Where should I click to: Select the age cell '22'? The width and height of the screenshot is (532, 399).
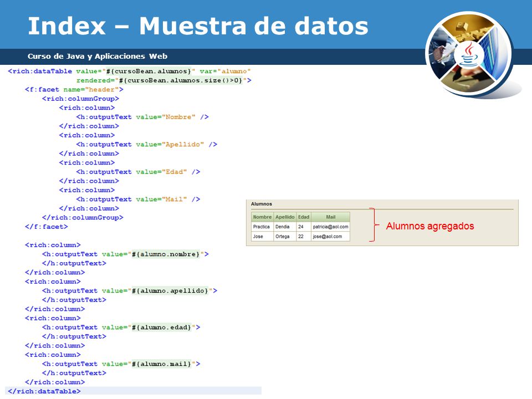304,237
